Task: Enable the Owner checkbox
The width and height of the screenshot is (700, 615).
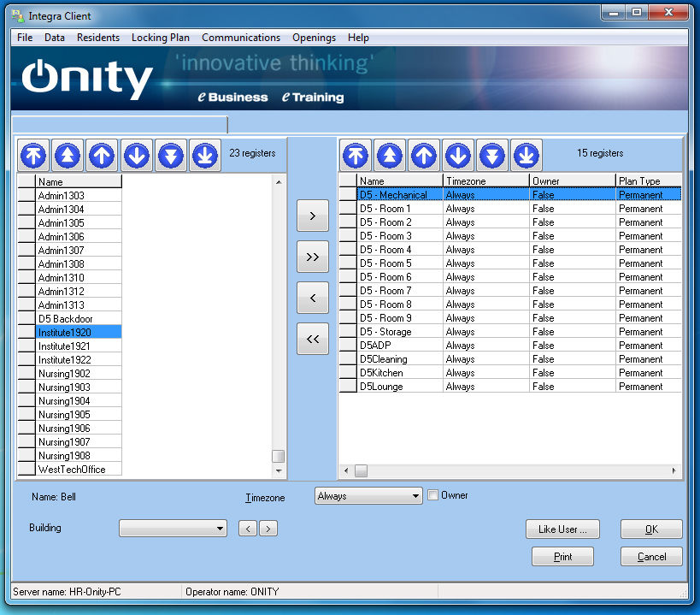Action: [x=433, y=495]
